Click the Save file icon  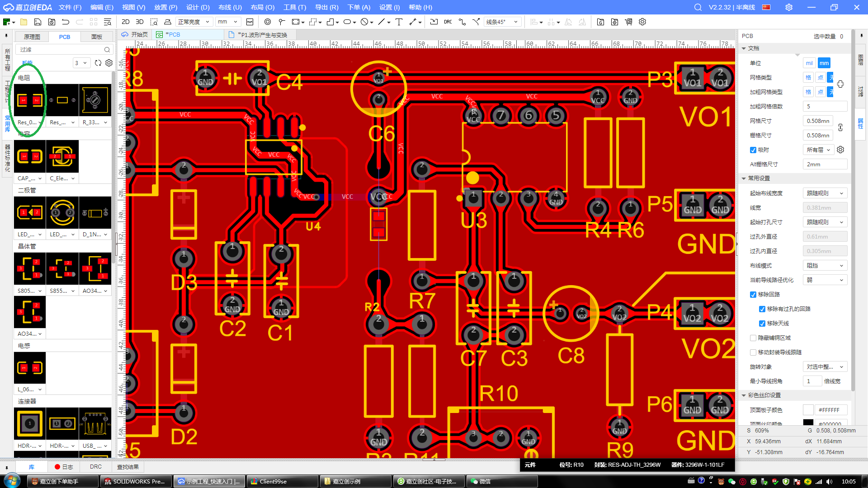pos(38,22)
